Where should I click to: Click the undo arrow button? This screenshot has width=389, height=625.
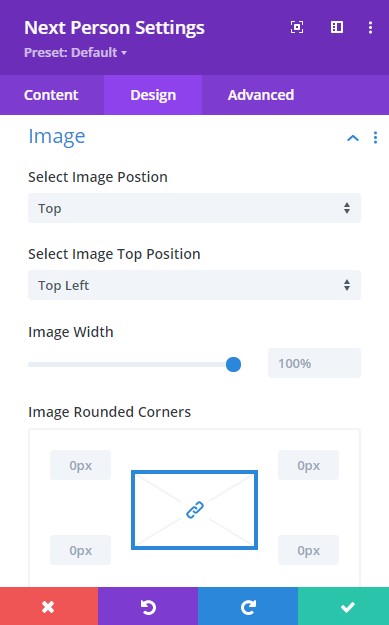pos(148,606)
